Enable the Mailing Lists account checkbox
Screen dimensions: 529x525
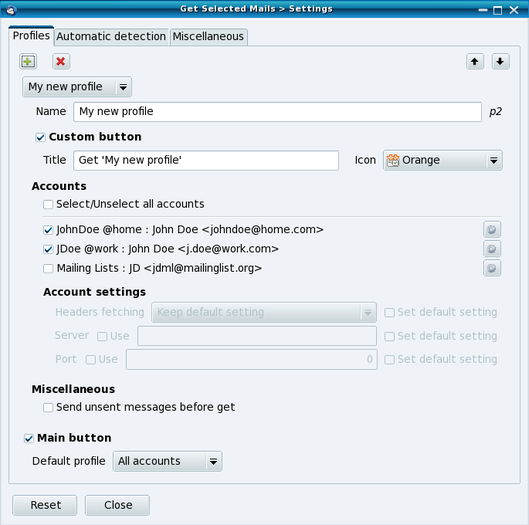coord(48,269)
